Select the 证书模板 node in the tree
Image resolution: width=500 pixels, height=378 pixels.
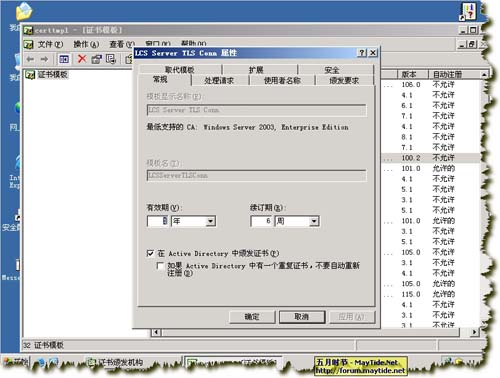pos(52,74)
